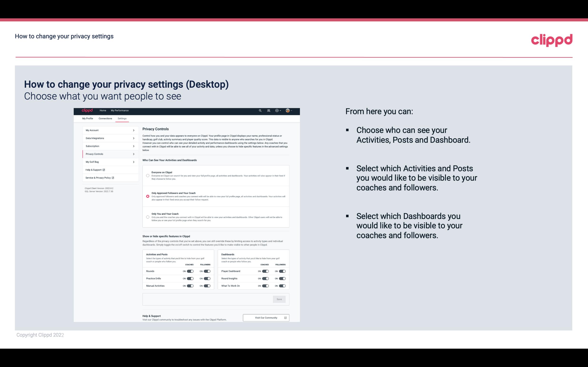588x367 pixels.
Task: Click the My Performance navigation icon
Action: pos(120,110)
